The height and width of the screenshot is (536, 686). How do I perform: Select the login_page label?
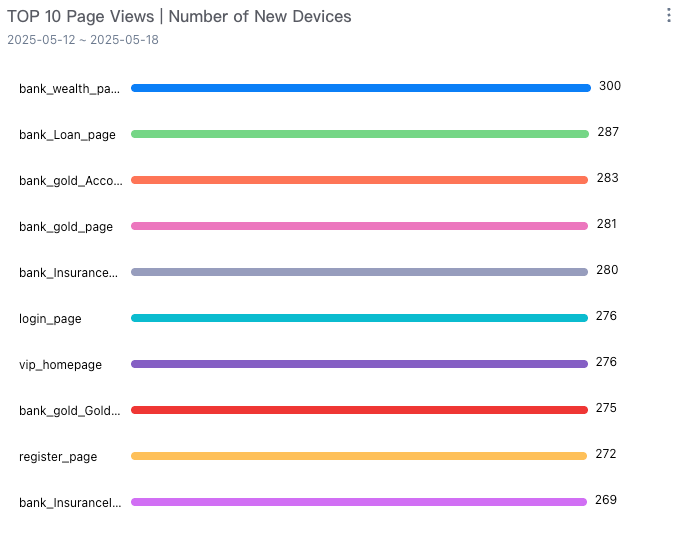click(50, 319)
